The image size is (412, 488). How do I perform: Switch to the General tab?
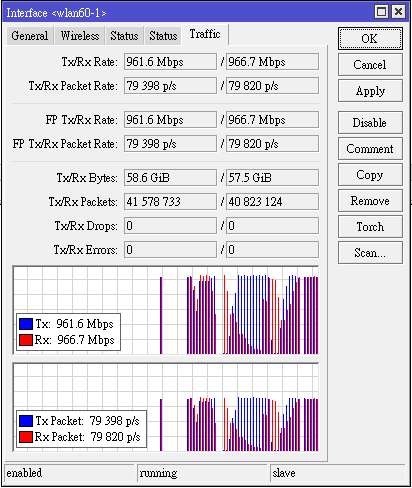coord(30,36)
